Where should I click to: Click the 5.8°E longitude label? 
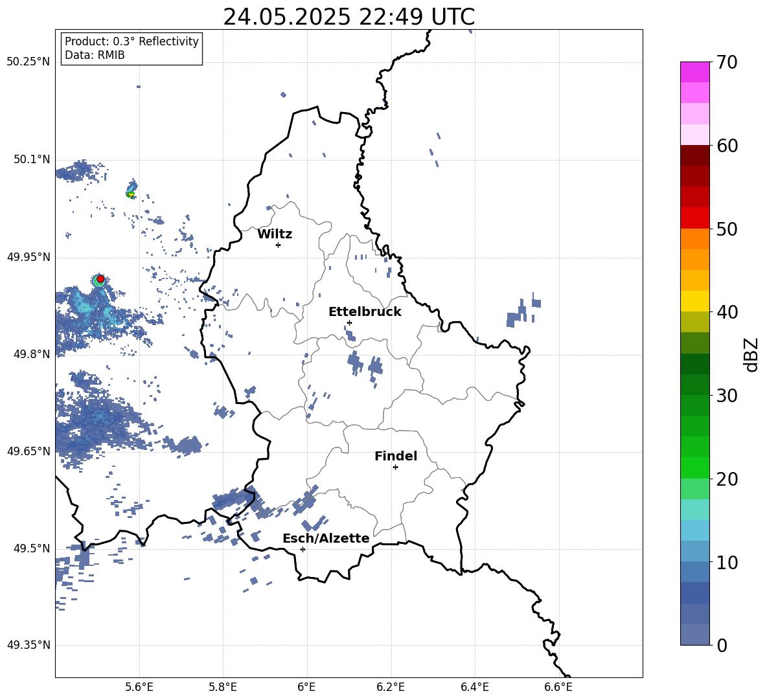tap(223, 687)
